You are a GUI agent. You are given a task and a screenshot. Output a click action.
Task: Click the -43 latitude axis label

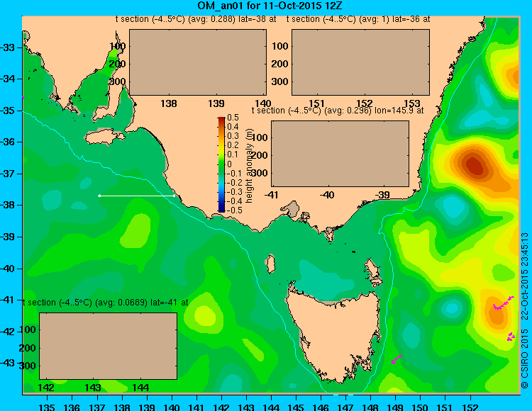[x=8, y=363]
